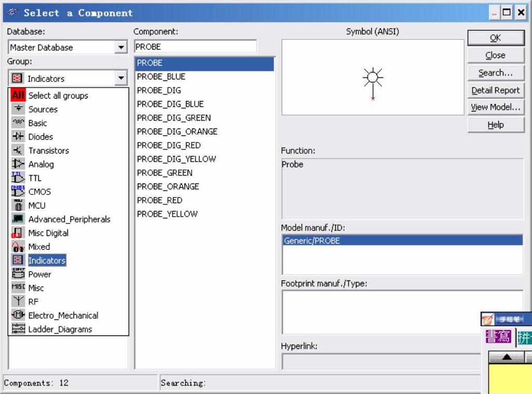Click the View Model... button
The image size is (532, 394).
click(x=496, y=107)
